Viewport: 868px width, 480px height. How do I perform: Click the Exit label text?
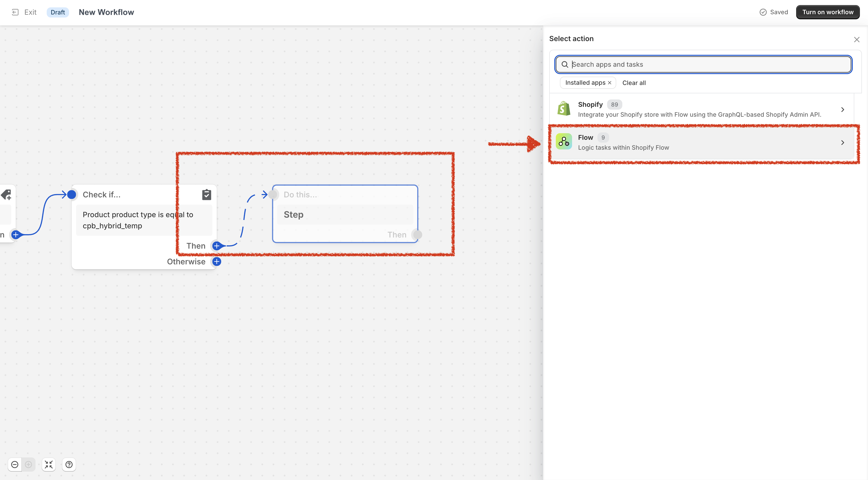30,12
